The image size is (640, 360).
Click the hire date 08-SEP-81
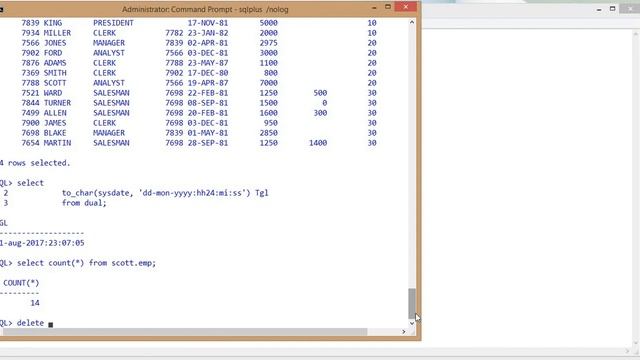click(x=208, y=103)
